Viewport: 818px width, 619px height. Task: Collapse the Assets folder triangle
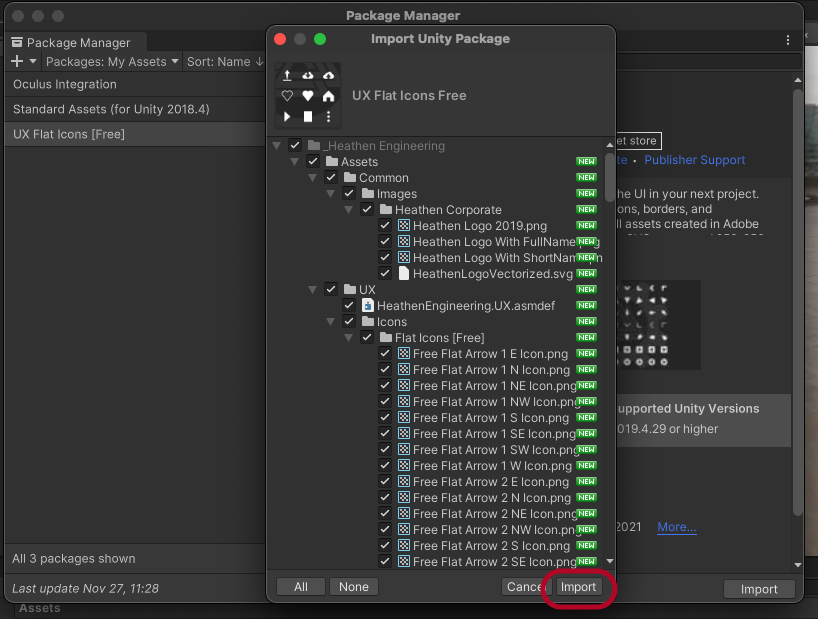(294, 162)
